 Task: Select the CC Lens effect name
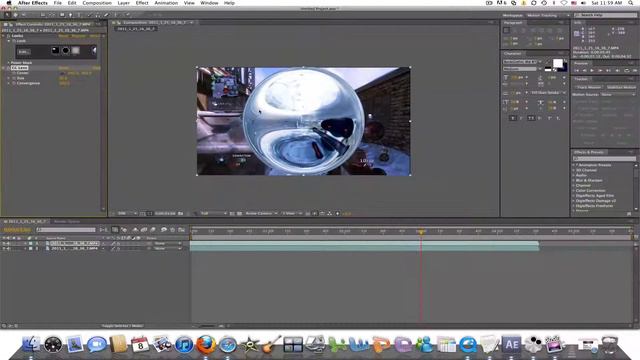[x=19, y=68]
